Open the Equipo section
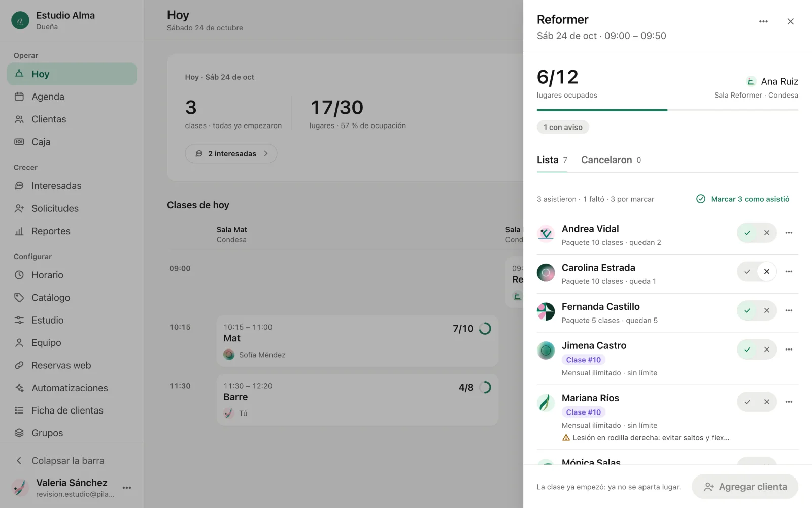The width and height of the screenshot is (812, 508). [72, 343]
